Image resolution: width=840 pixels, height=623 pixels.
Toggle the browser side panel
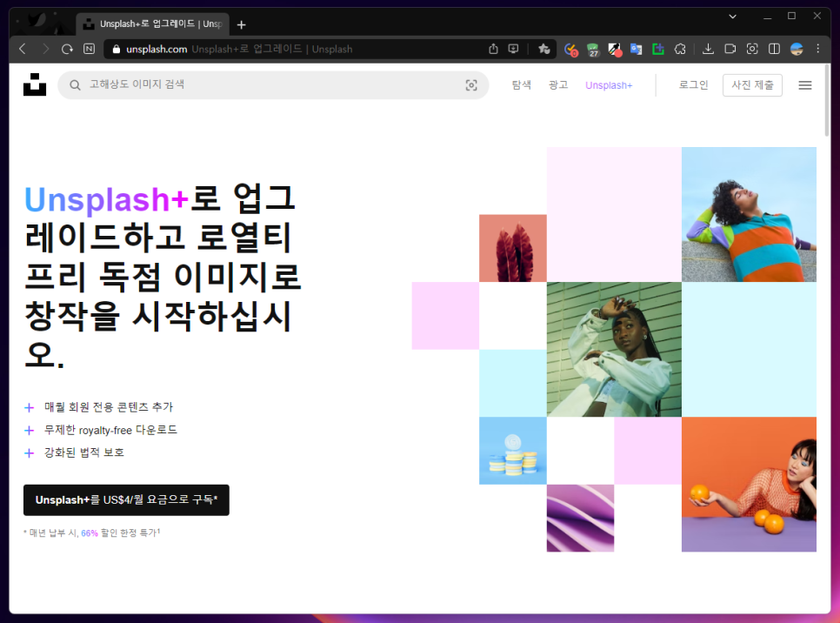774,49
